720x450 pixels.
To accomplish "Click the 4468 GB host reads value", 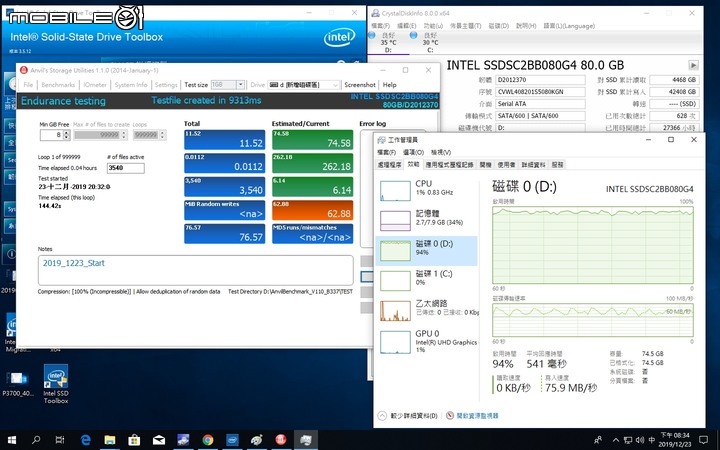I will (x=675, y=80).
